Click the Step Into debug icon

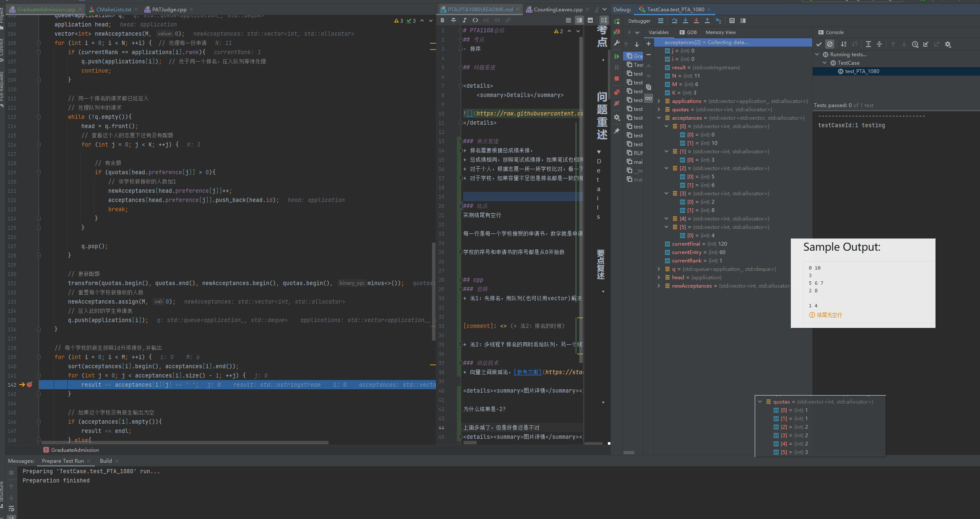[685, 21]
